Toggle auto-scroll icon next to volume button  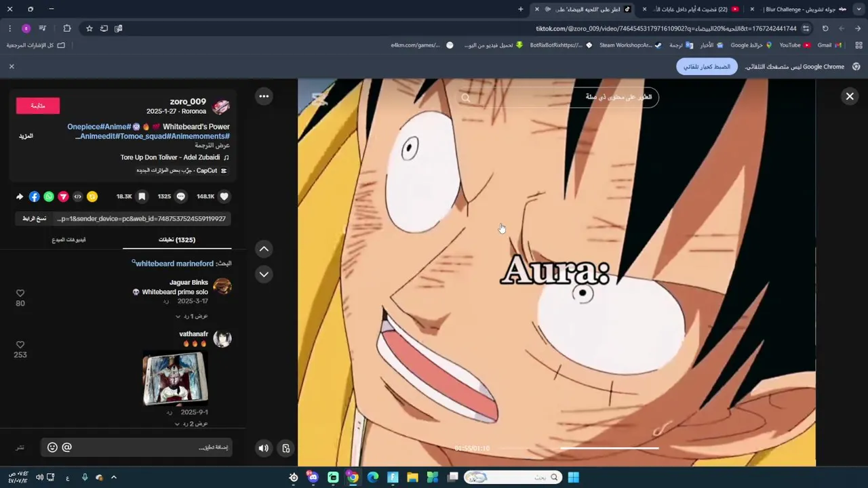[x=285, y=448]
